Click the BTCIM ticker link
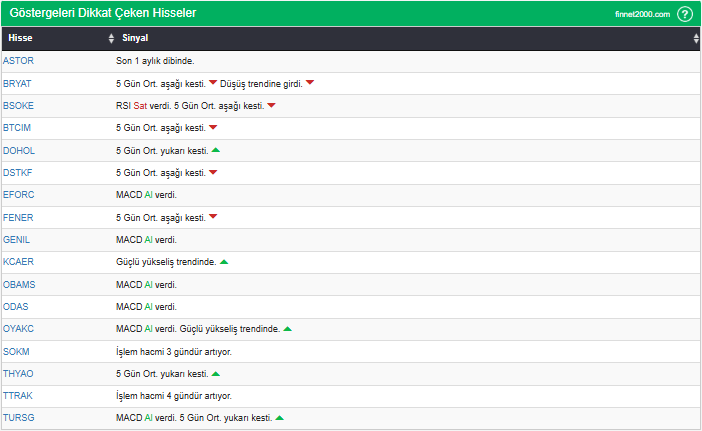Image resolution: width=702 pixels, height=431 pixels. tap(17, 128)
